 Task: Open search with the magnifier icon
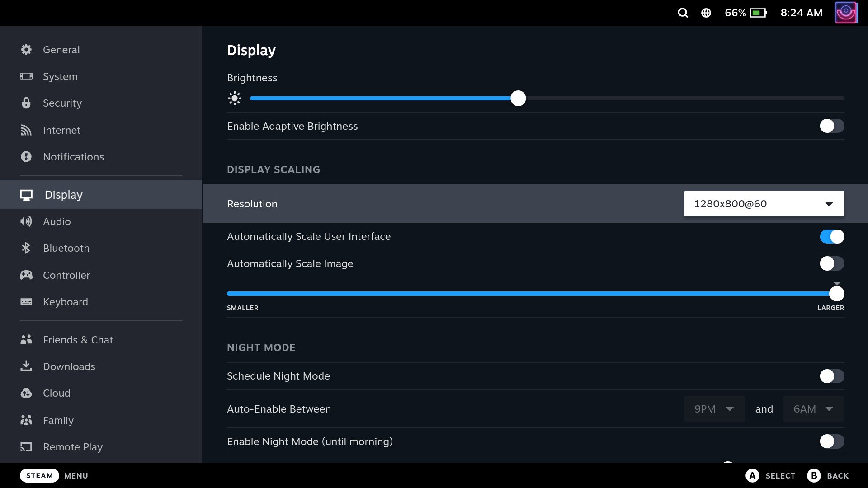click(683, 13)
